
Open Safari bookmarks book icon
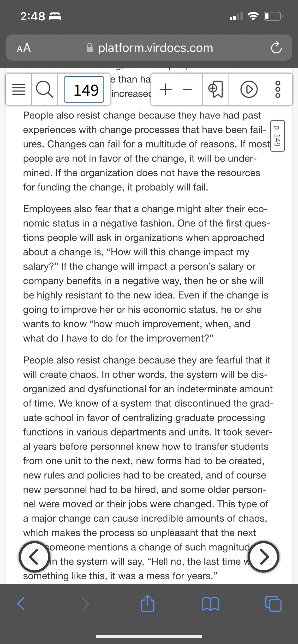click(210, 604)
